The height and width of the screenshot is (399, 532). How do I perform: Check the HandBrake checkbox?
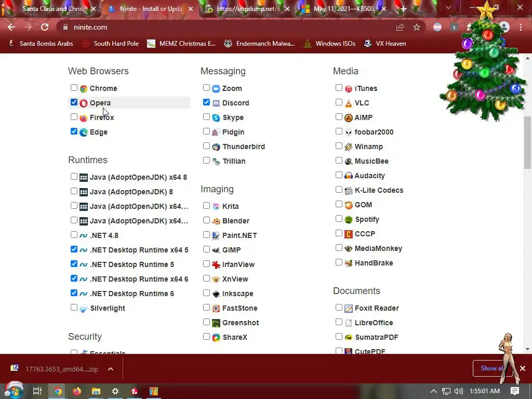tap(339, 262)
